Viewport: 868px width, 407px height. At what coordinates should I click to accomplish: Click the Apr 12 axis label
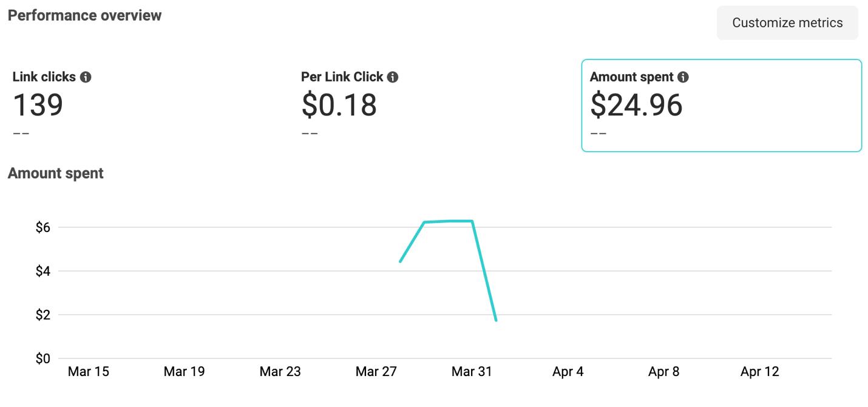pos(759,372)
